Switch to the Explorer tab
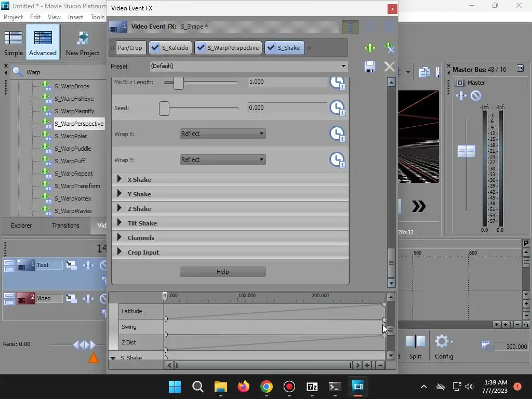This screenshot has width=532, height=399. 21,225
